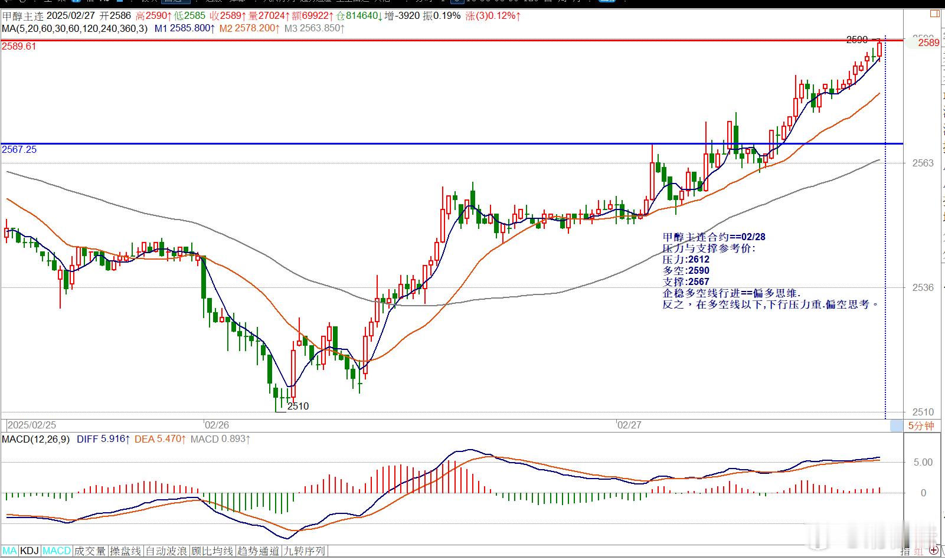The height and width of the screenshot is (560, 945).
Task: Click the M2 2578.200 moving average value
Action: pyautogui.click(x=250, y=28)
